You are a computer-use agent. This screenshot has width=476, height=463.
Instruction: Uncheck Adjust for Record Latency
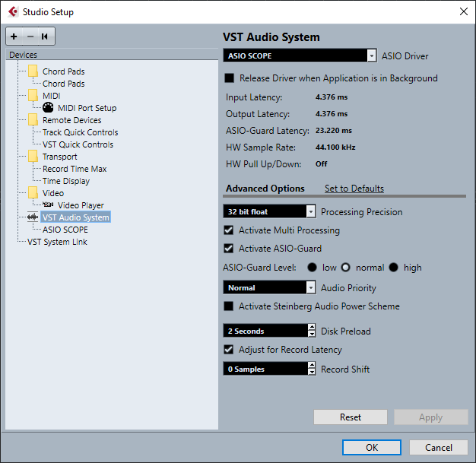[229, 350]
